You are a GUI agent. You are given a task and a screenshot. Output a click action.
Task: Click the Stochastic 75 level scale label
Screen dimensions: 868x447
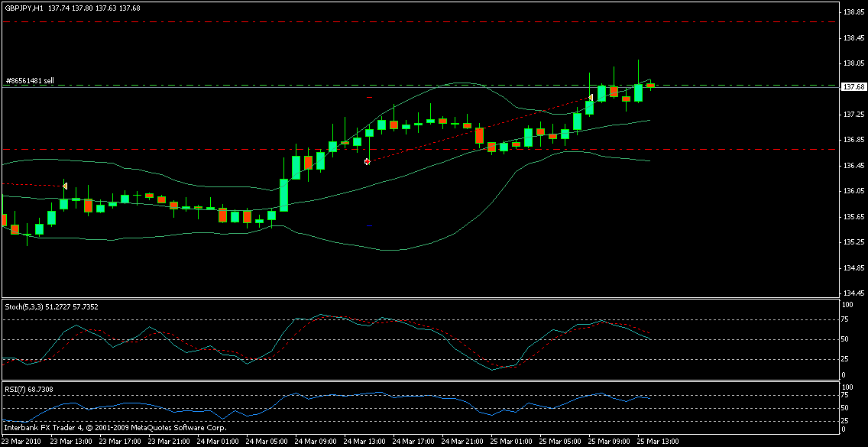coord(846,321)
